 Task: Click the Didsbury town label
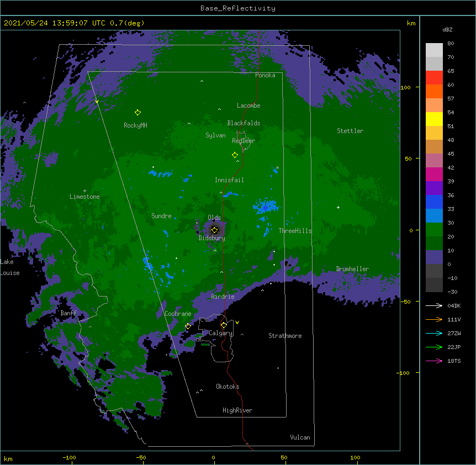click(212, 238)
